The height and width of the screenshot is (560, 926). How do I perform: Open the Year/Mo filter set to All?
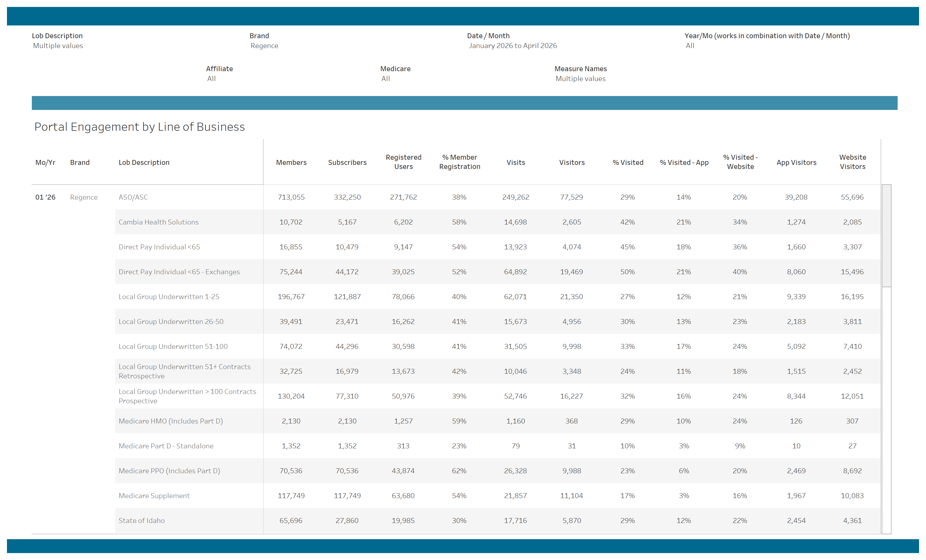tap(690, 46)
